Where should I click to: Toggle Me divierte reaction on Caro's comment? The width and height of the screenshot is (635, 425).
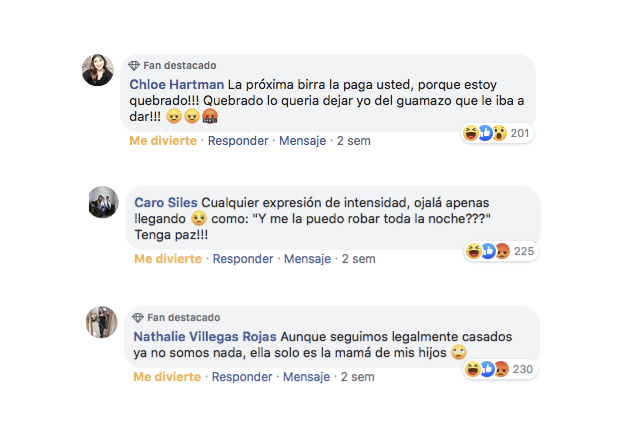point(168,258)
